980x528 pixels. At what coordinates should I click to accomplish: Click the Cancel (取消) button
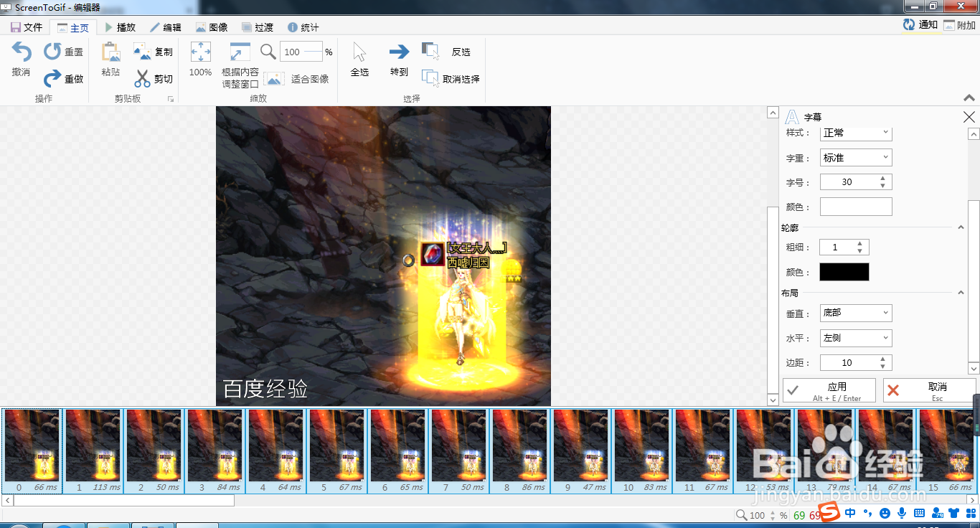click(929, 391)
